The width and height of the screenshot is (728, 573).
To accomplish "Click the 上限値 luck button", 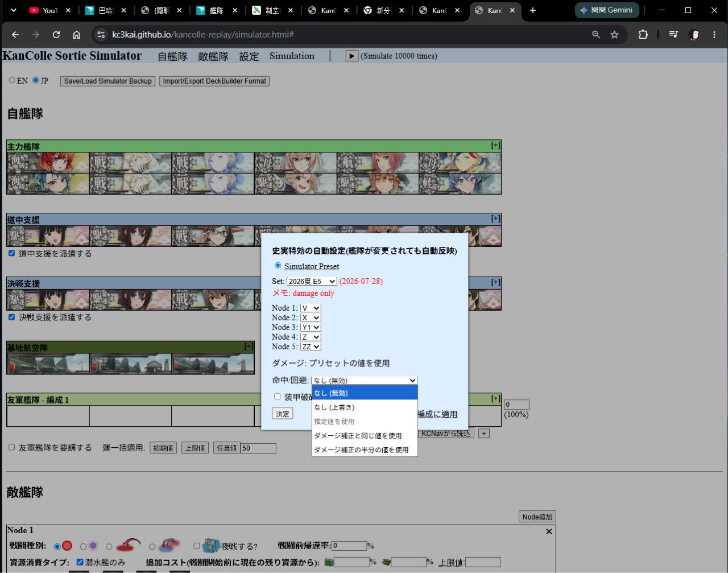I will tap(195, 448).
